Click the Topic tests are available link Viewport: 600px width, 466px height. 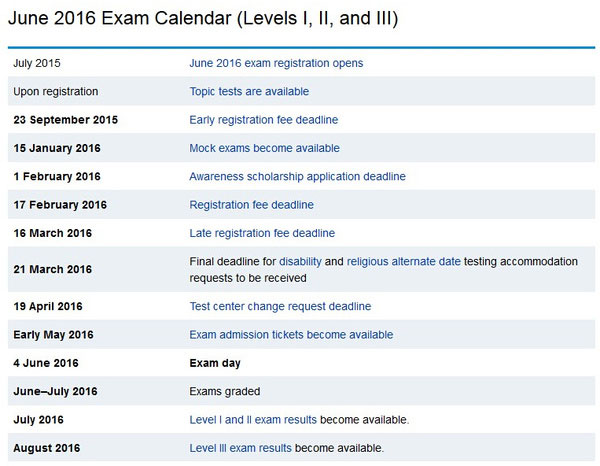point(246,91)
